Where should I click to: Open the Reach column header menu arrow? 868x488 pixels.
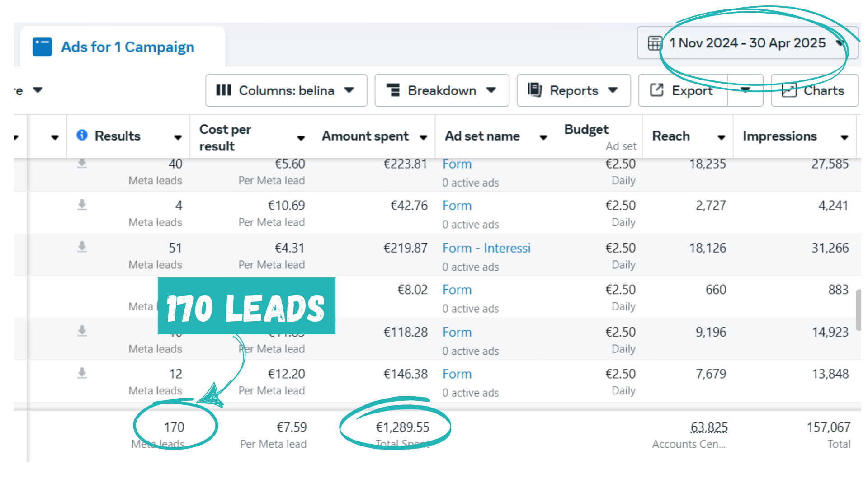pos(721,137)
